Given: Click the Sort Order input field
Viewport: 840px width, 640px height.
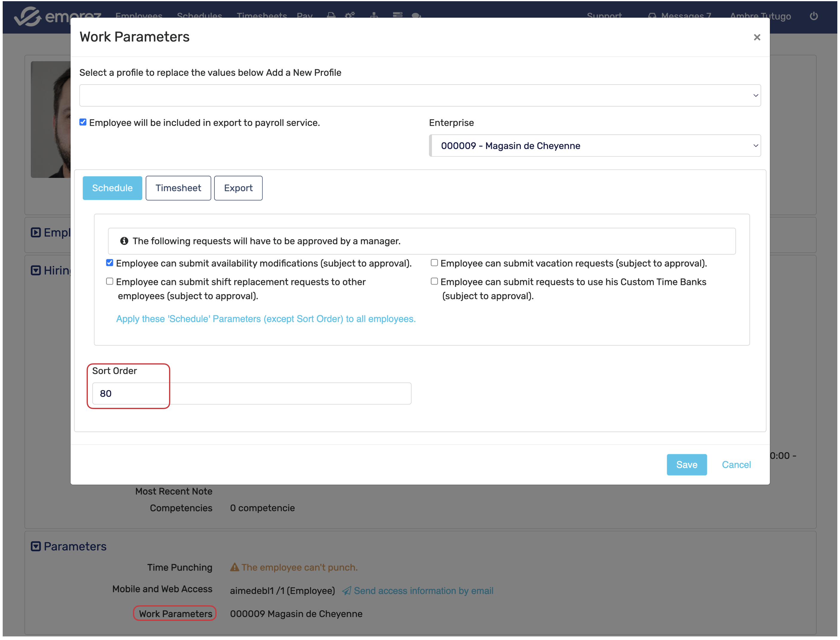Looking at the screenshot, I should pyautogui.click(x=251, y=393).
